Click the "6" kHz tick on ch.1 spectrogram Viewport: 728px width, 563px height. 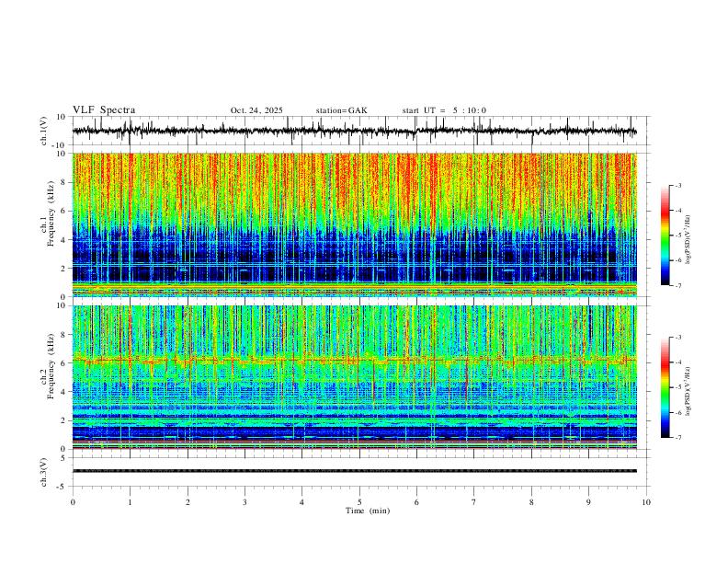[x=63, y=211]
